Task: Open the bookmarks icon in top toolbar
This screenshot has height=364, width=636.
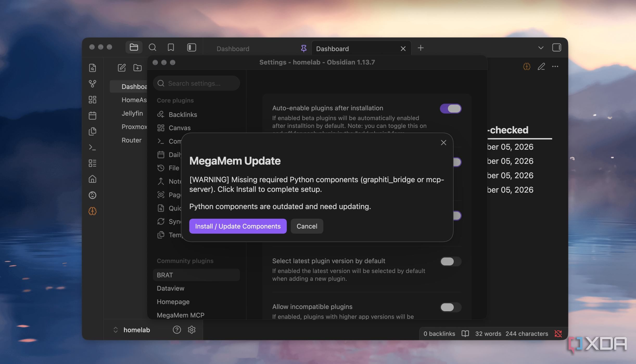Action: click(x=171, y=47)
